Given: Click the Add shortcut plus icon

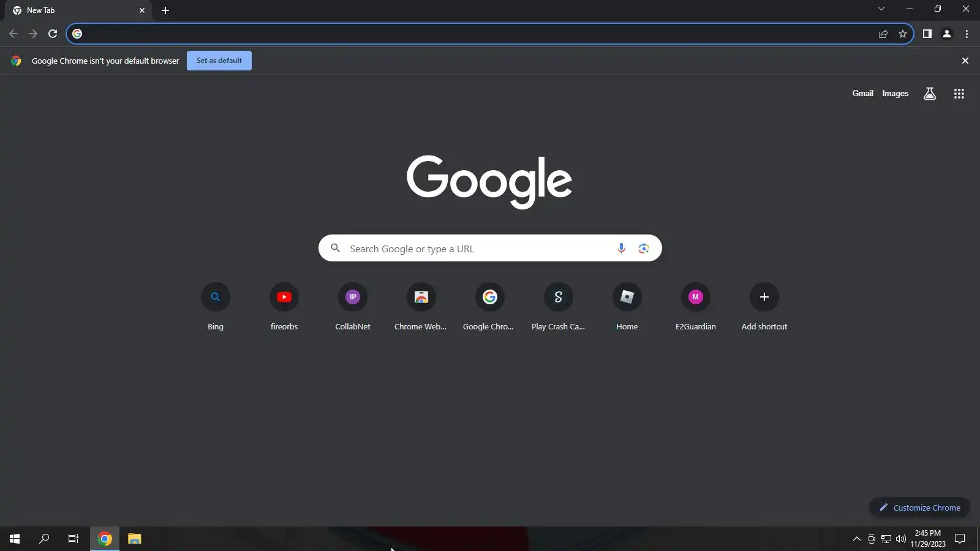Looking at the screenshot, I should 764,297.
